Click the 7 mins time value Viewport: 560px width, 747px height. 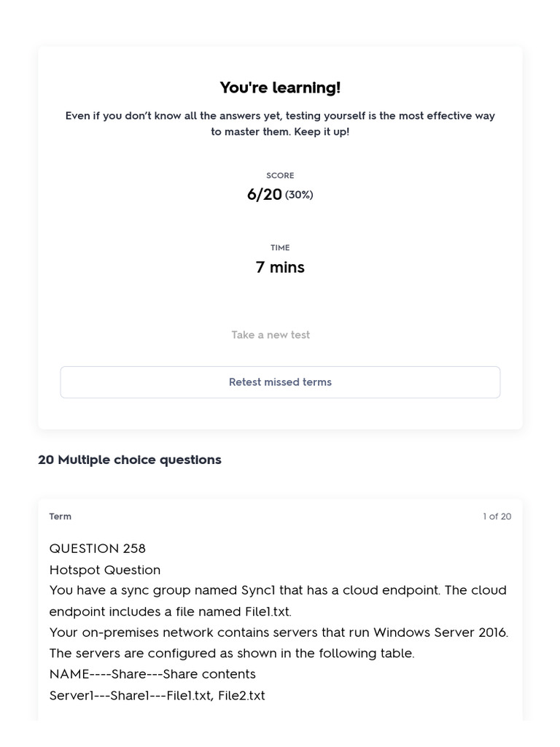(280, 267)
